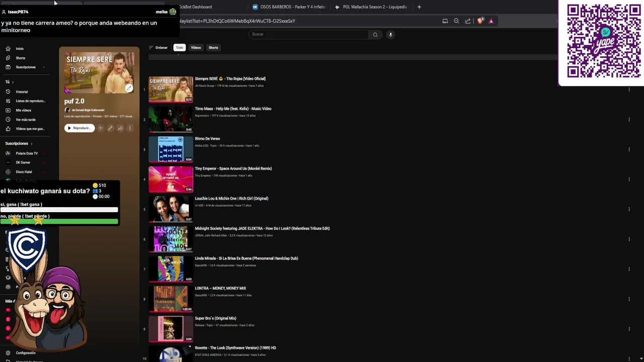The height and width of the screenshot is (362, 644).
Task: Click the zoom magnifier icon in address bar
Action: [456, 21]
